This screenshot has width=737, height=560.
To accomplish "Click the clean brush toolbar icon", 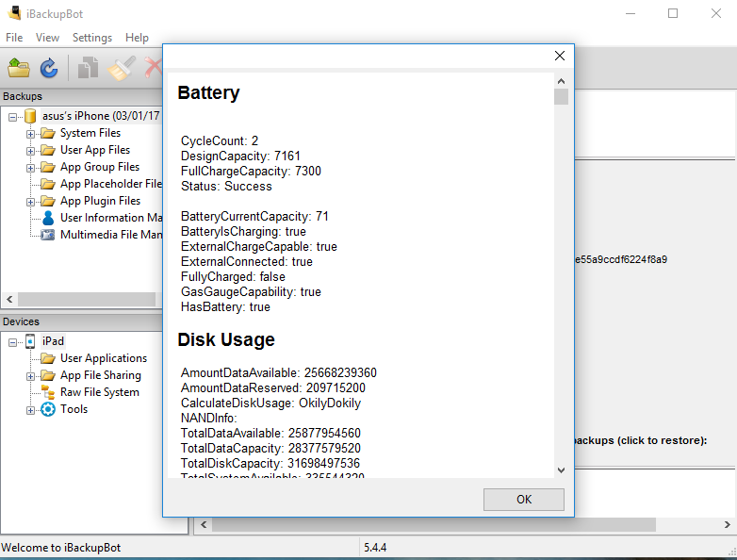I will click(122, 68).
